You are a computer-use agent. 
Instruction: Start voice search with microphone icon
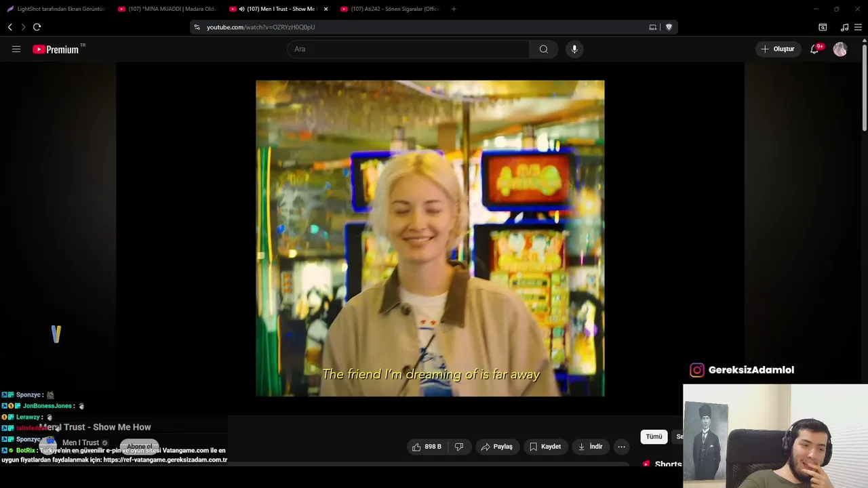574,49
